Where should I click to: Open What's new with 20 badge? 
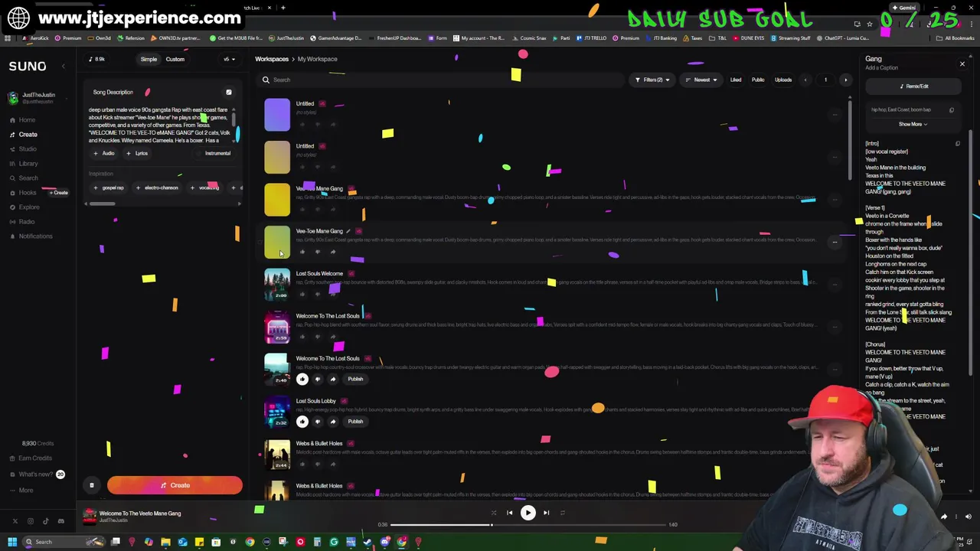[36, 474]
